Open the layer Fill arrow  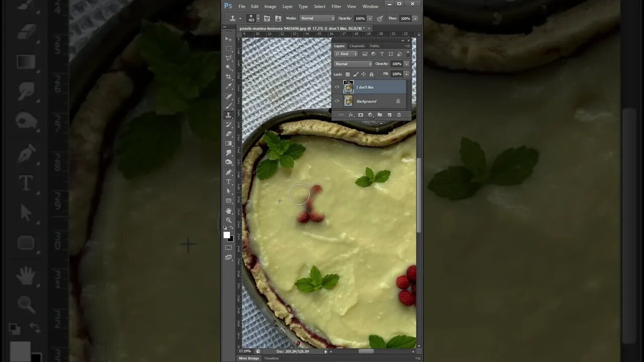(x=407, y=74)
